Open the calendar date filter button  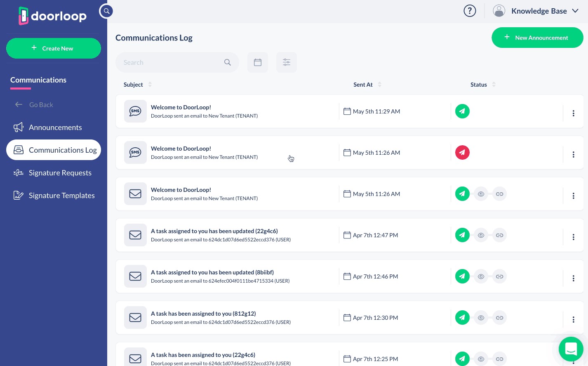258,62
